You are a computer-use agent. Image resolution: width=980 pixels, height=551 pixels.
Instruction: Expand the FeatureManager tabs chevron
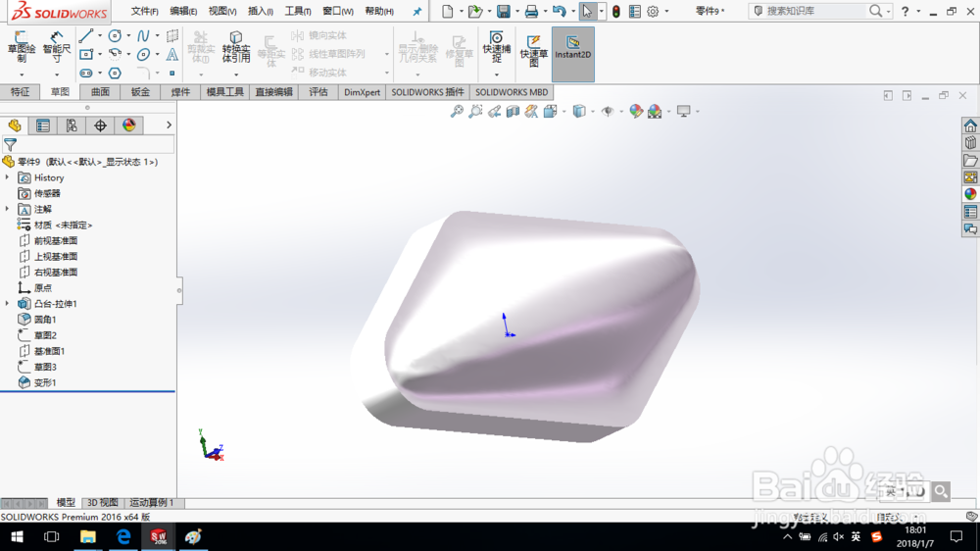(x=169, y=125)
